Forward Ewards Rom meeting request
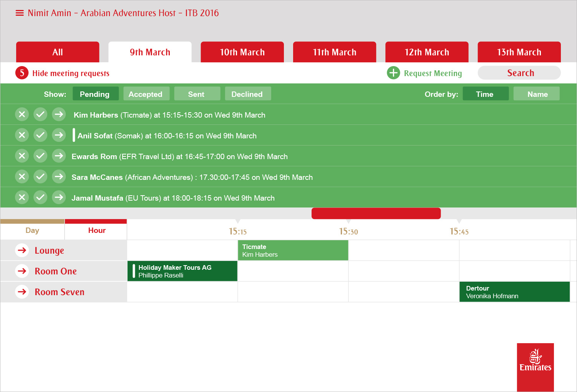 (x=59, y=156)
